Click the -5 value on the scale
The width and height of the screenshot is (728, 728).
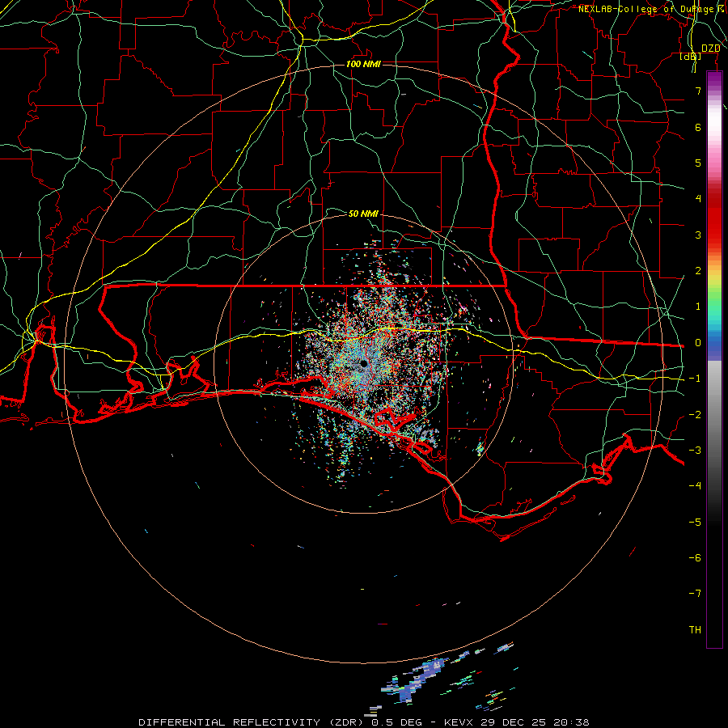point(695,523)
